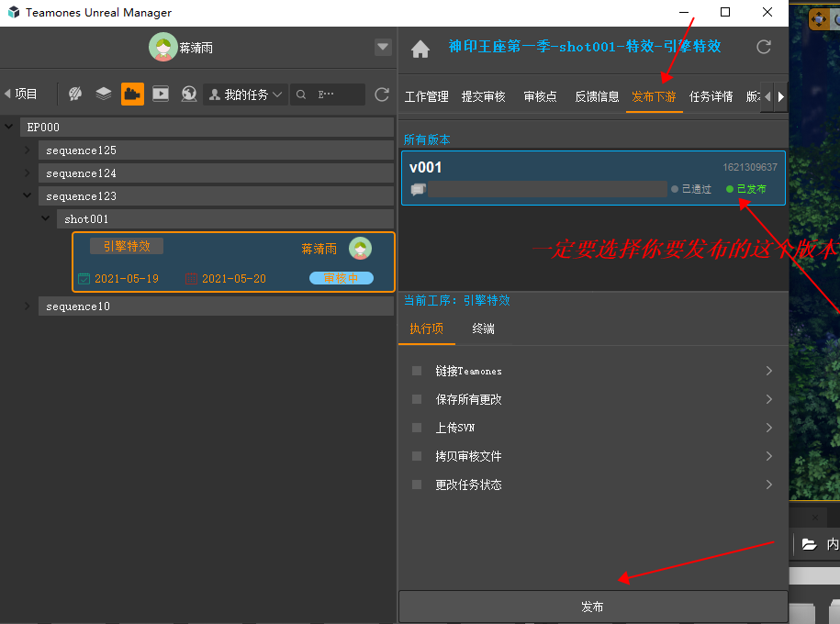
Task: Refresh the task list in left panel
Action: [382, 95]
